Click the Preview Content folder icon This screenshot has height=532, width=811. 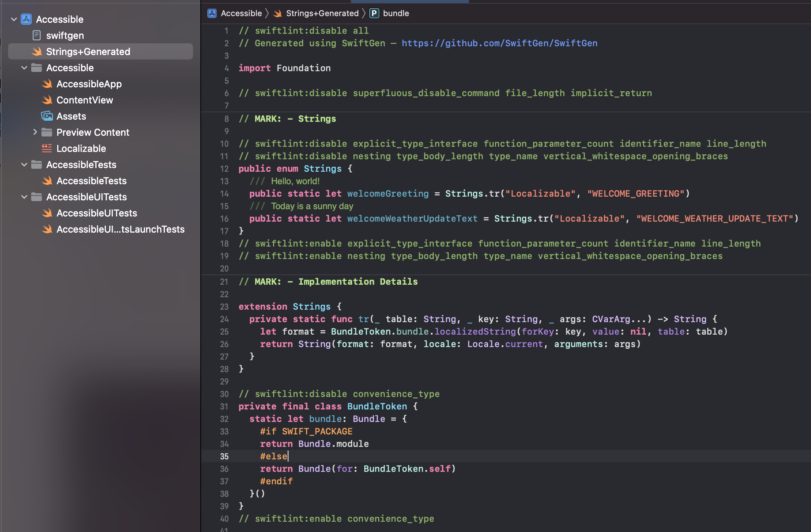click(x=47, y=132)
